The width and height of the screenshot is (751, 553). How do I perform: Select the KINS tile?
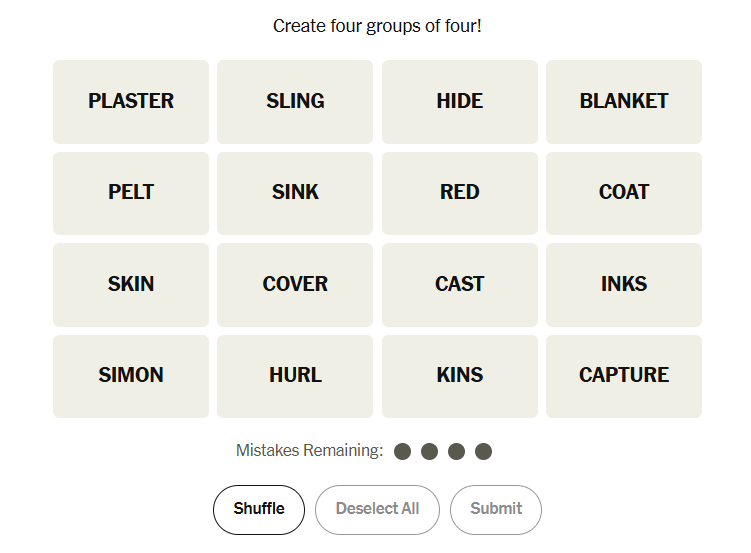[x=459, y=375]
